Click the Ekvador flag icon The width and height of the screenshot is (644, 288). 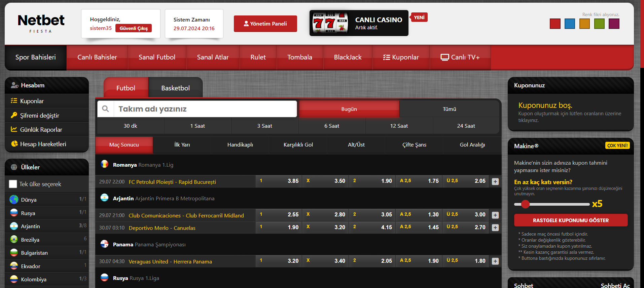coord(14,266)
